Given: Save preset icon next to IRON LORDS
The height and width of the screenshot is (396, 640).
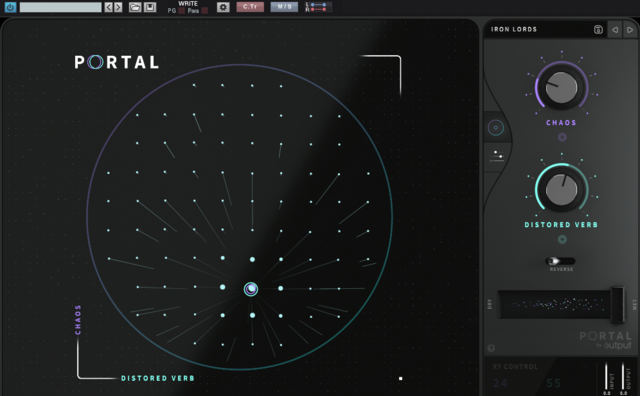Looking at the screenshot, I should (x=598, y=29).
